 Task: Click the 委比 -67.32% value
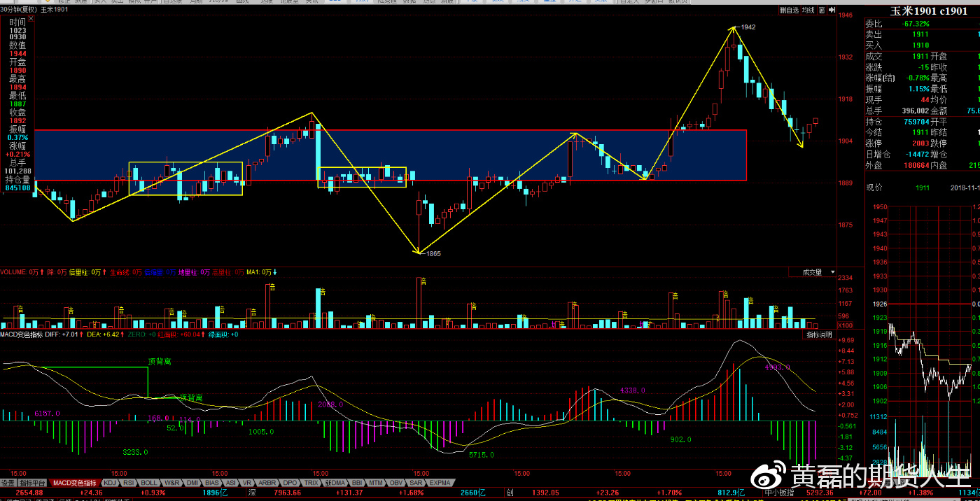coord(915,24)
